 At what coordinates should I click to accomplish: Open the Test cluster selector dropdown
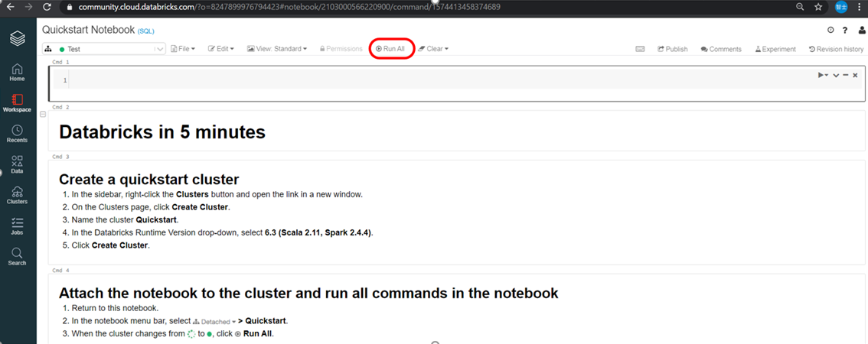104,49
